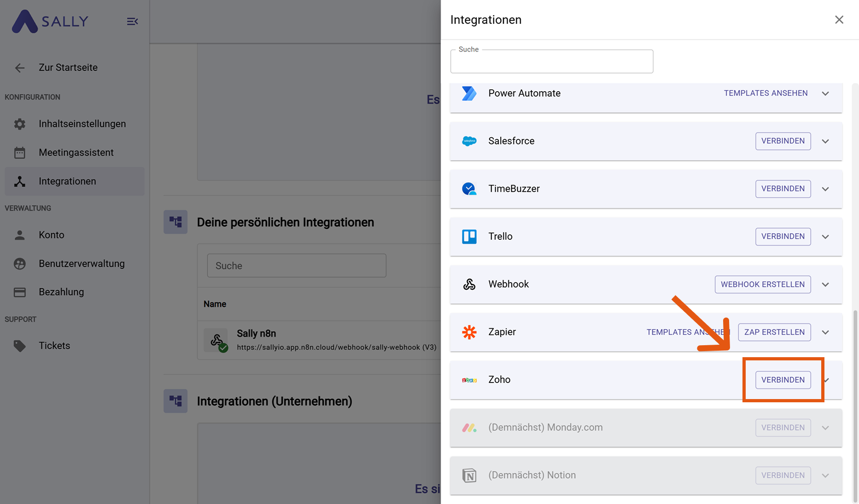Image resolution: width=859 pixels, height=504 pixels.
Task: Expand the Power Automate row
Action: (825, 93)
